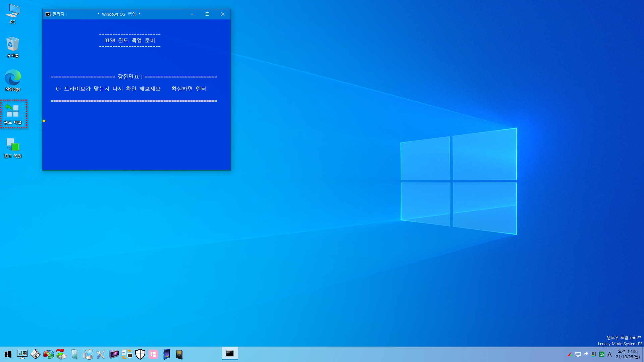644x362 pixels.
Task: Close the Windows OS 백업 console window
Action: [223, 14]
